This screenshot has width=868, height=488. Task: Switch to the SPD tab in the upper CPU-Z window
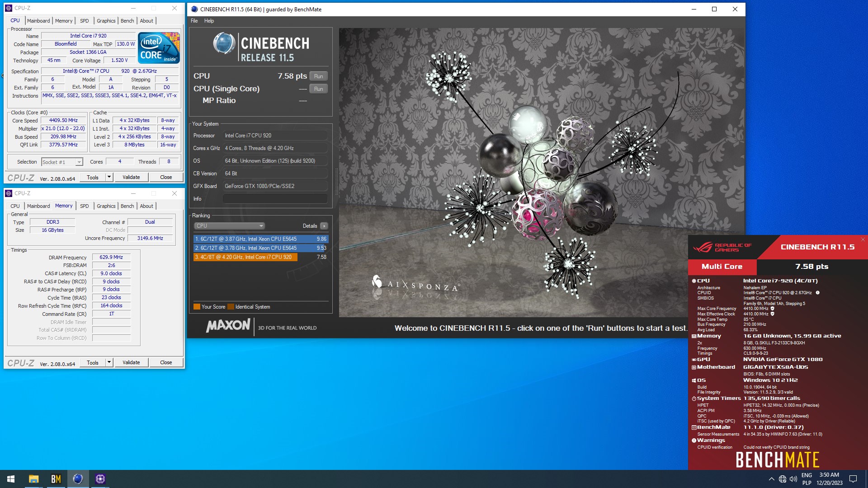(x=85, y=21)
